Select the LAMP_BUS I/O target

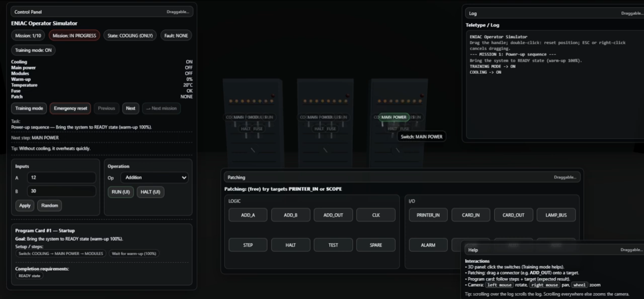coord(556,215)
